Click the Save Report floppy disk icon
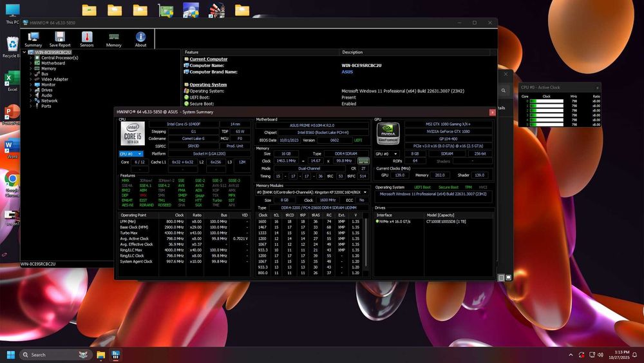The width and height of the screenshot is (644, 363). [x=60, y=37]
